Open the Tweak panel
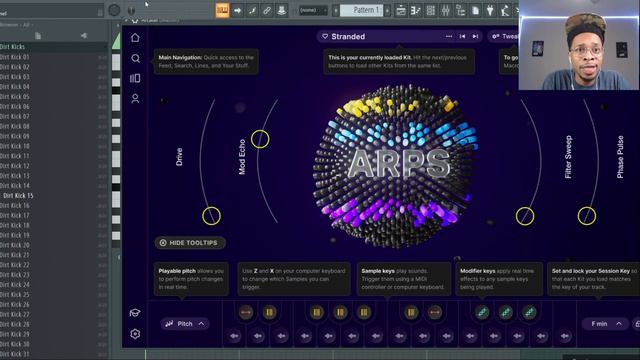640x360 pixels. coord(504,36)
